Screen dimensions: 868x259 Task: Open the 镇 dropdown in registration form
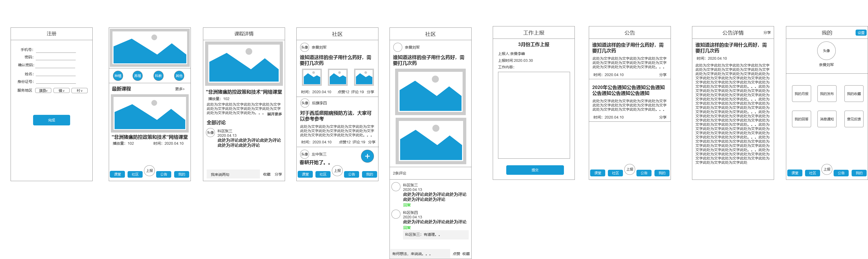[x=61, y=91]
